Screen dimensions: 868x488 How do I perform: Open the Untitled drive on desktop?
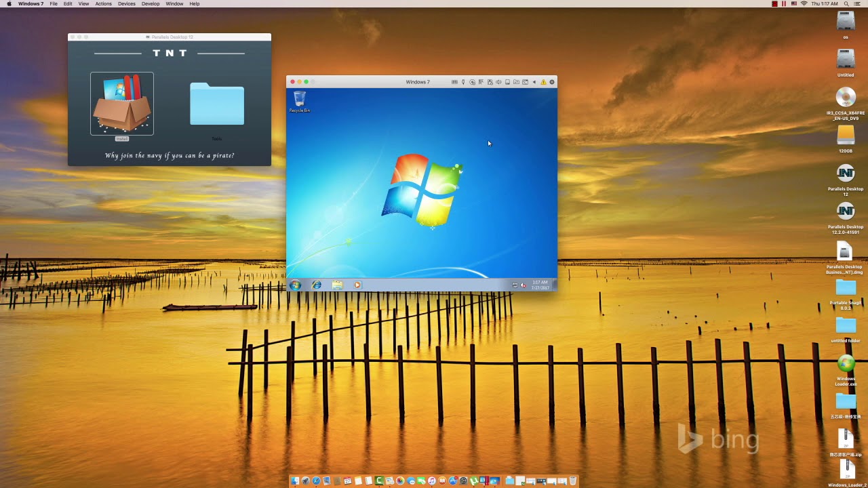pyautogui.click(x=846, y=60)
